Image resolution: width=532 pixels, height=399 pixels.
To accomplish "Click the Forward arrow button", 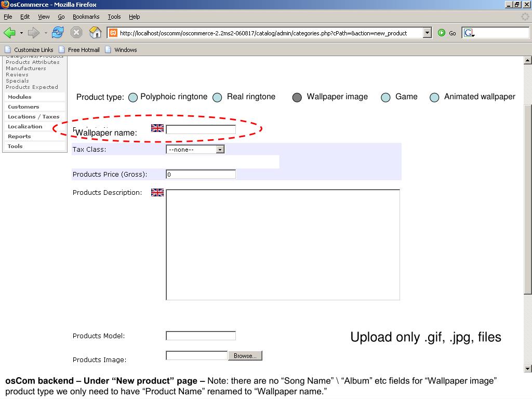I will (x=34, y=33).
